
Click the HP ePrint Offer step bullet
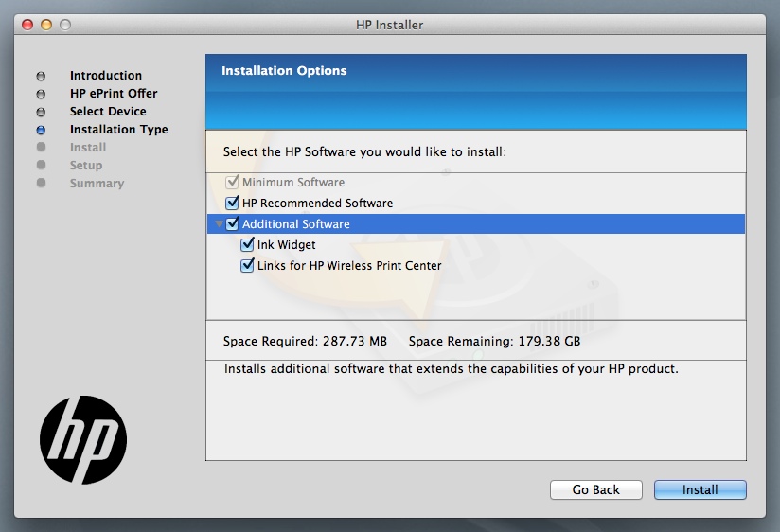pos(41,94)
